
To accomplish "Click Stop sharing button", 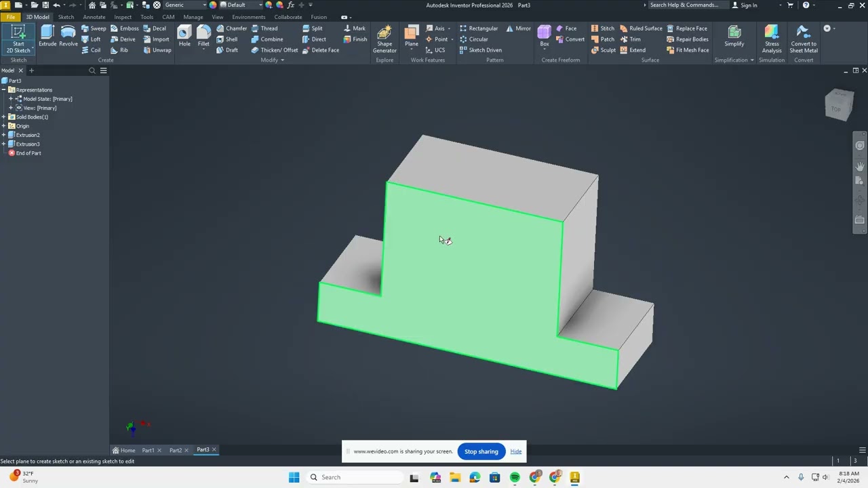I will [x=481, y=451].
